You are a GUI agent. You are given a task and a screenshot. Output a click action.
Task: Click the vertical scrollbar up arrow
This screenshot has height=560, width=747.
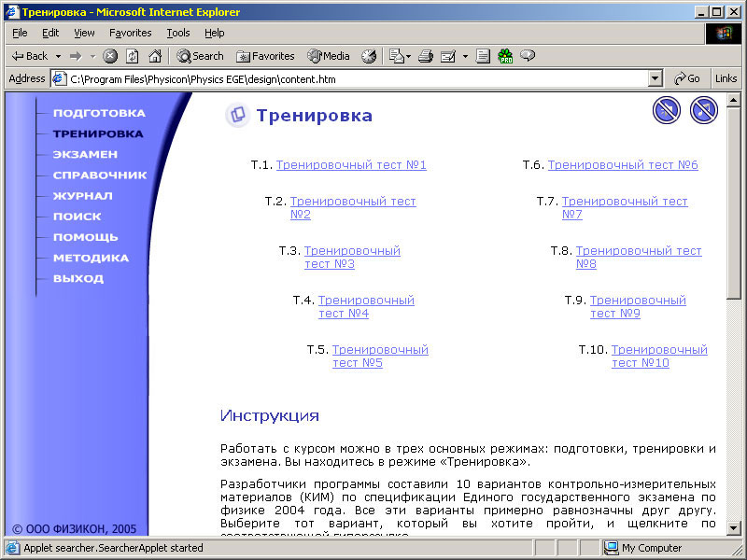(x=733, y=100)
